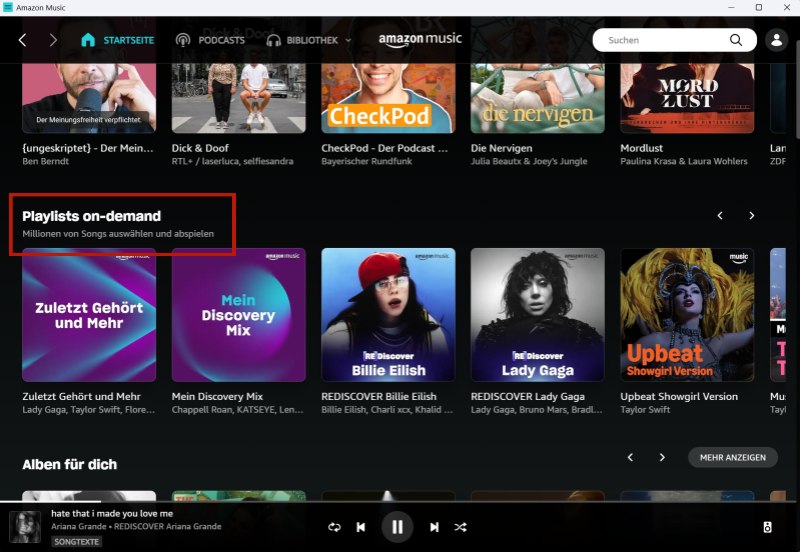Click 'Bayerischer Rundfunk' publisher text

click(366, 161)
